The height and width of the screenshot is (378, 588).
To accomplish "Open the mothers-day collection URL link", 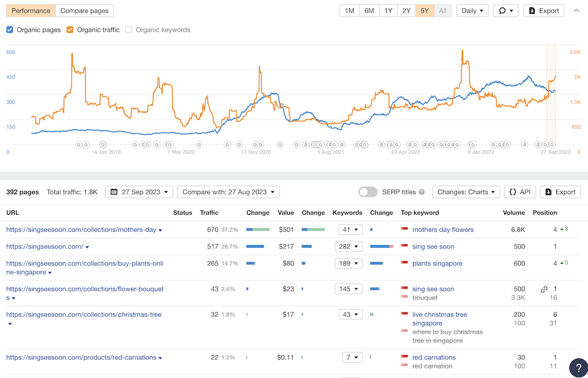I will [x=81, y=229].
